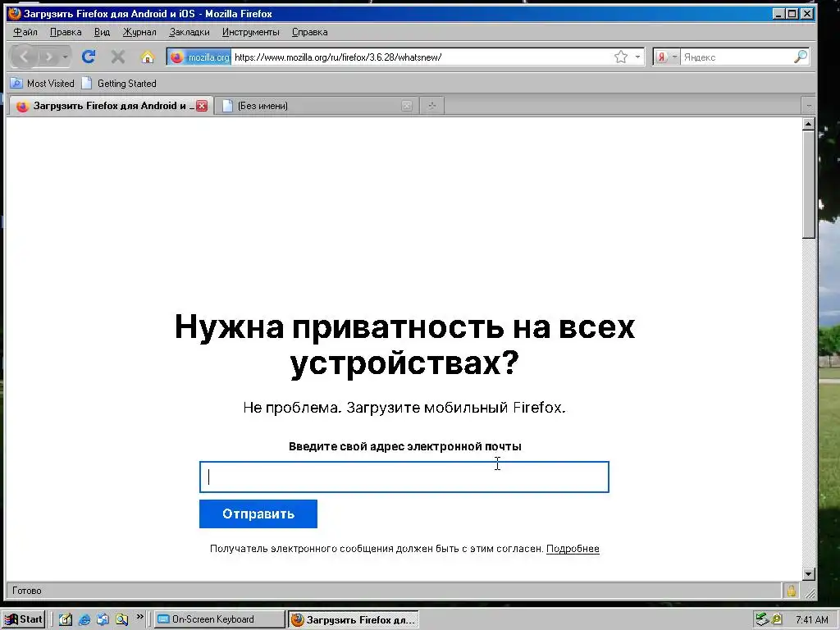
Task: Click the URL text in address bar
Action: click(x=338, y=57)
